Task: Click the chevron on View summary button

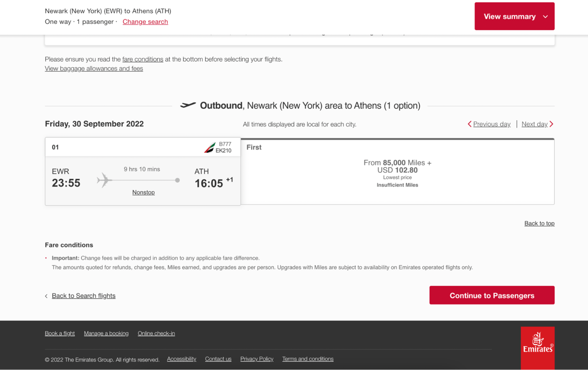Action: 545,17
